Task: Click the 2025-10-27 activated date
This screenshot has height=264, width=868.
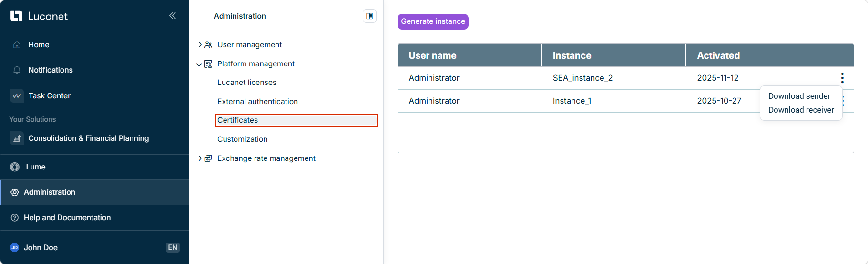Action: (x=719, y=101)
